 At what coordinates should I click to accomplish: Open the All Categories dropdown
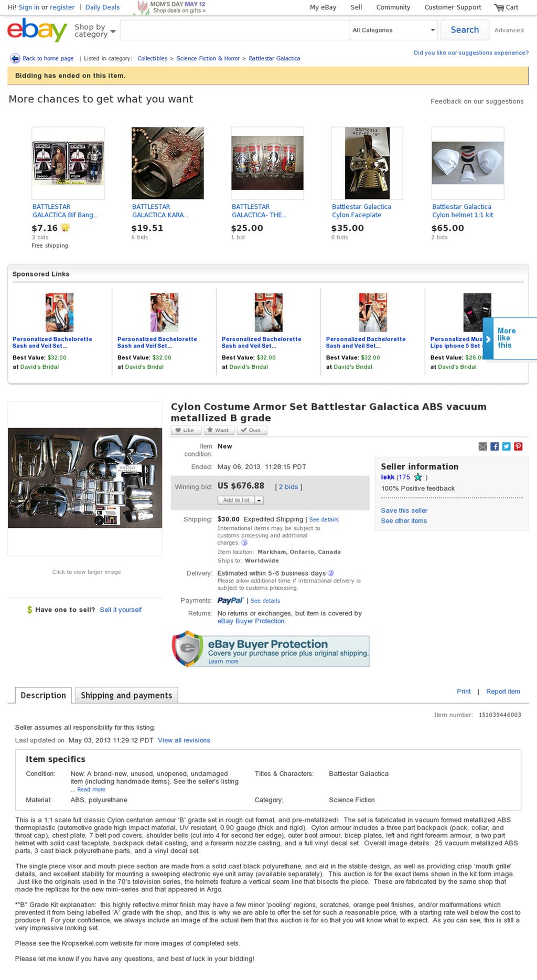pyautogui.click(x=394, y=30)
